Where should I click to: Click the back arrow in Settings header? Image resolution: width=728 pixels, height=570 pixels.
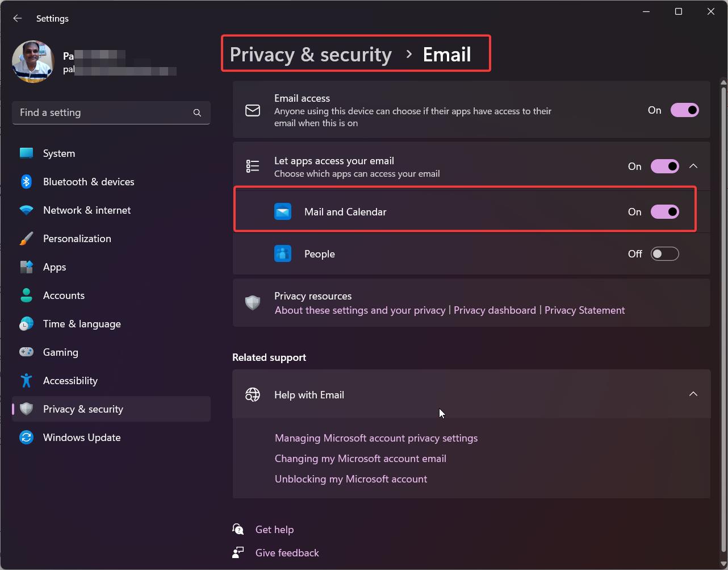(18, 18)
